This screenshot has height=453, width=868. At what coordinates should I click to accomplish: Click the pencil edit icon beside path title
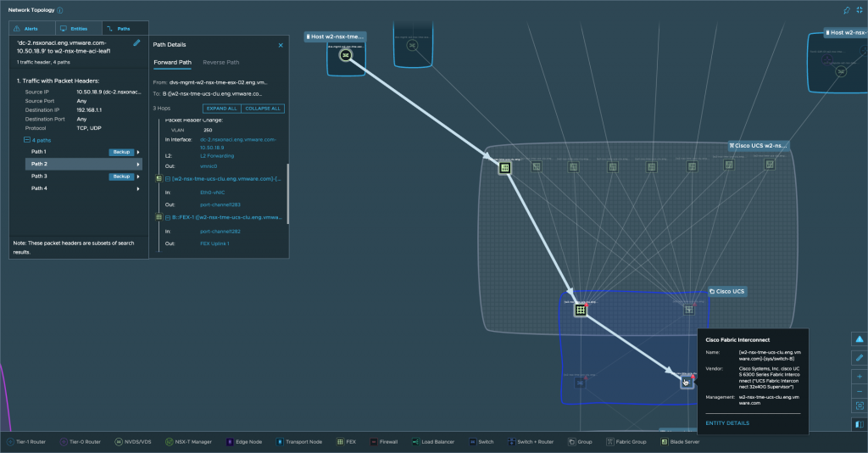[137, 42]
